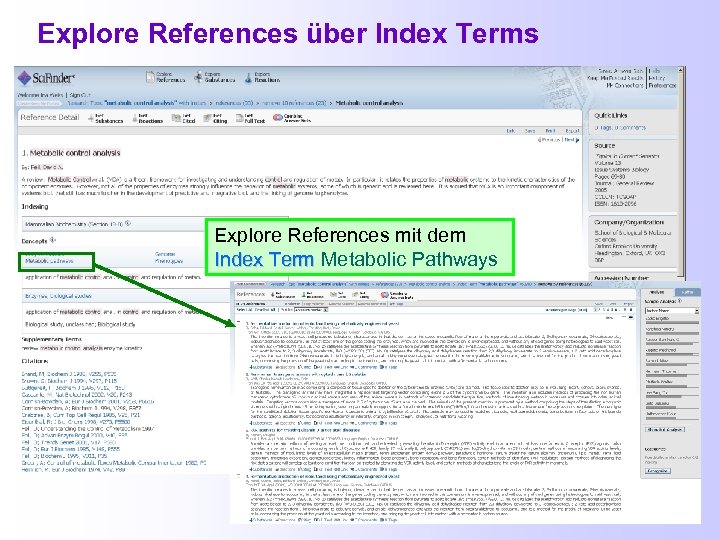The height and width of the screenshot is (540, 720).
Task: Open Enzymes, Biological studies index term
Action: point(58,296)
